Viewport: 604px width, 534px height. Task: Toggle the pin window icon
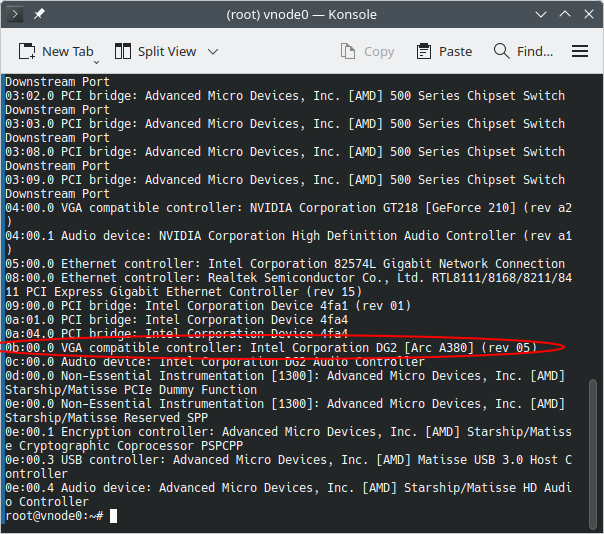[x=39, y=14]
